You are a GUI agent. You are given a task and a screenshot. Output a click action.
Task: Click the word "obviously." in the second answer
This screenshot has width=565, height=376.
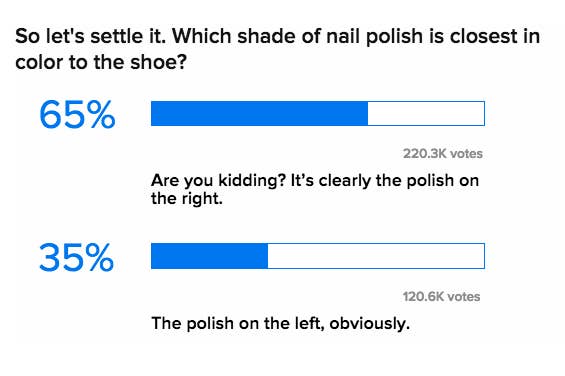tap(370, 323)
